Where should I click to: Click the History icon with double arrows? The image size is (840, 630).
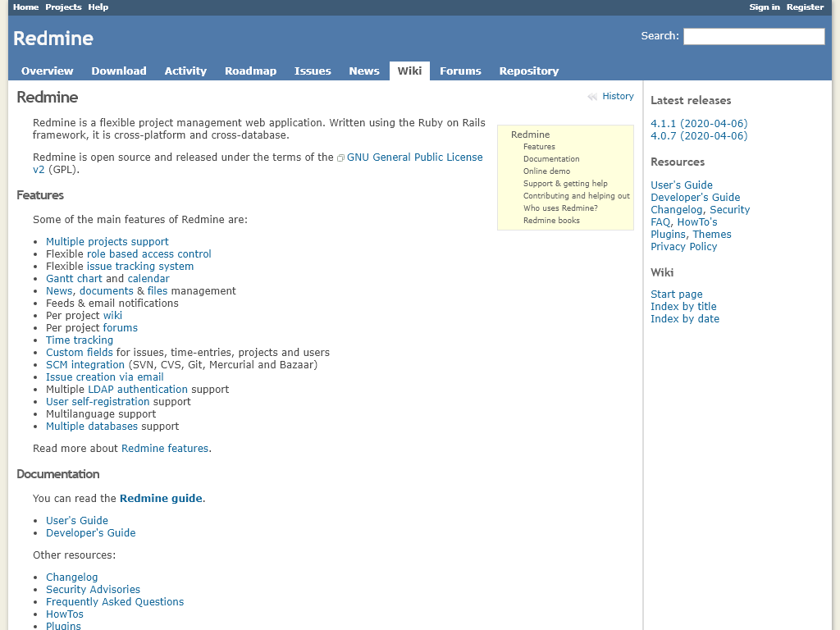592,96
